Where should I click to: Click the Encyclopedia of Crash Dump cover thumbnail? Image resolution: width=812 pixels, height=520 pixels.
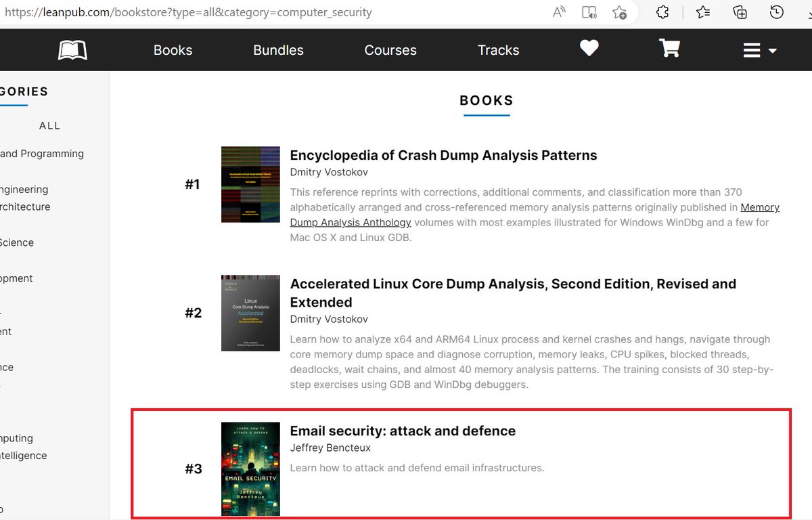(250, 184)
